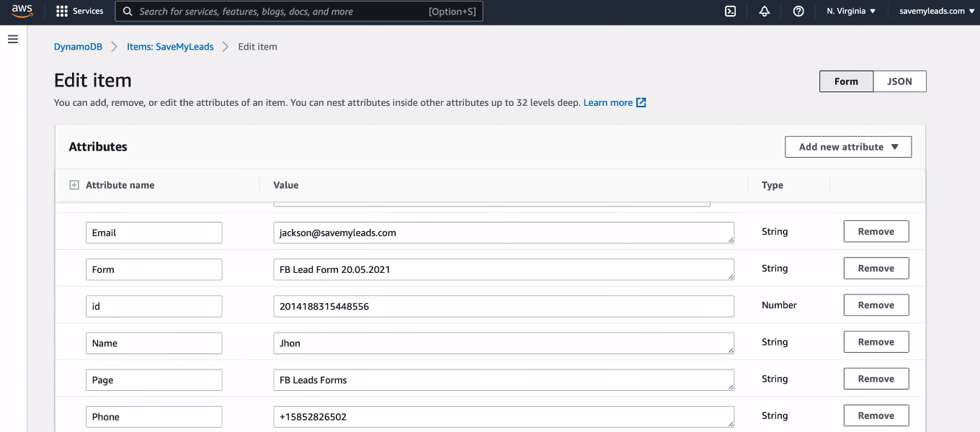Click the Attribute name column header
The height and width of the screenshot is (432, 980).
pos(120,185)
